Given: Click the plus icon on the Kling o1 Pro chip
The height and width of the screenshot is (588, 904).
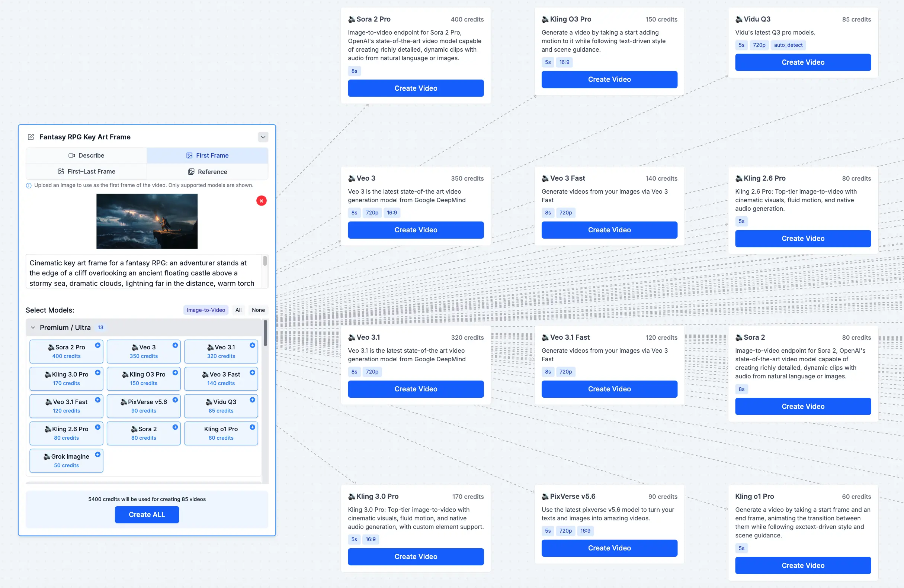Looking at the screenshot, I should coord(253,427).
